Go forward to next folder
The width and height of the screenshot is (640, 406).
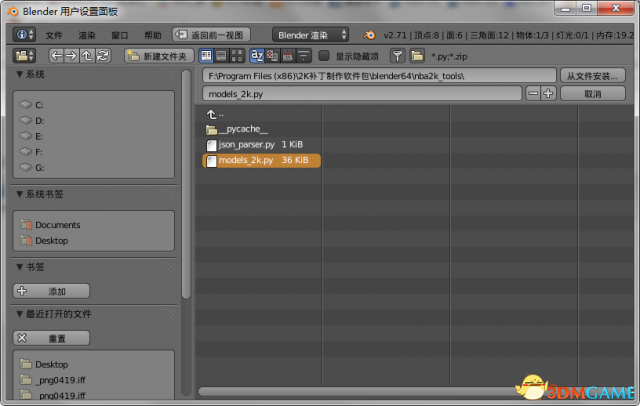tap(71, 56)
